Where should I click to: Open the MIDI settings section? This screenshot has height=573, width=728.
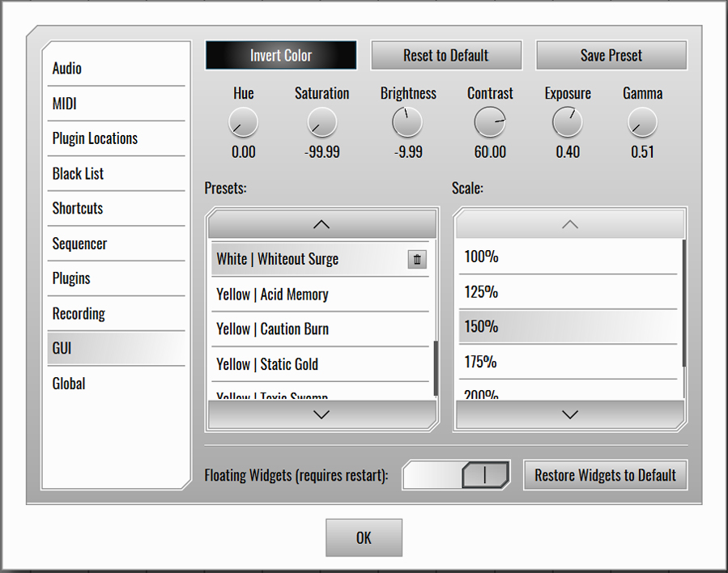116,104
